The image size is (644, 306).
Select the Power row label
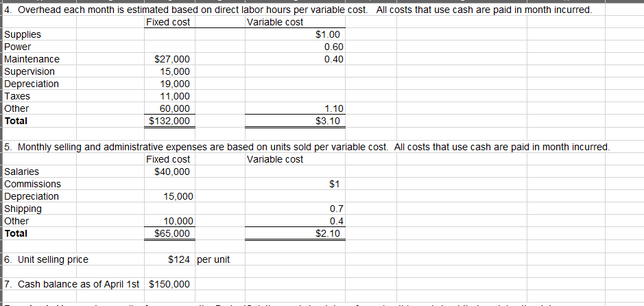(18, 47)
